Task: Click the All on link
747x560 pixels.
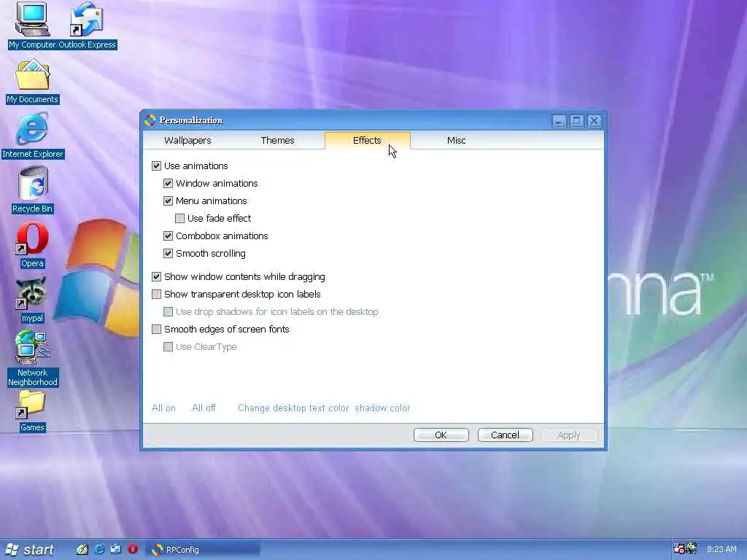Action: pos(163,408)
